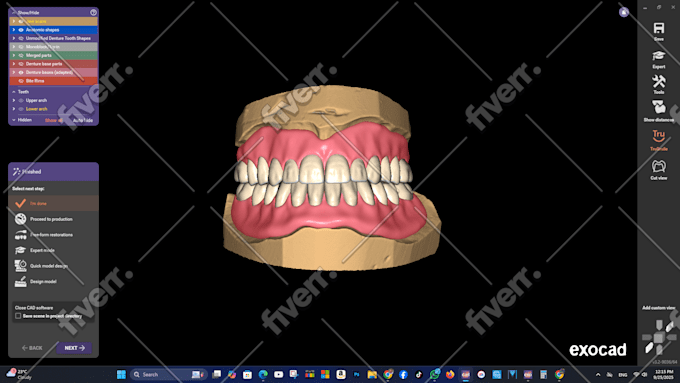Select Free-form restorations step

tap(53, 235)
